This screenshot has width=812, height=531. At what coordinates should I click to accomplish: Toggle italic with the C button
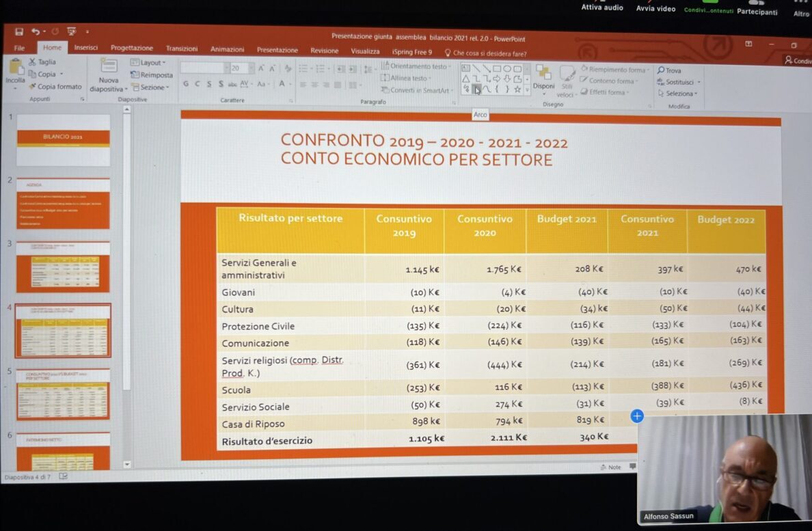tap(198, 84)
